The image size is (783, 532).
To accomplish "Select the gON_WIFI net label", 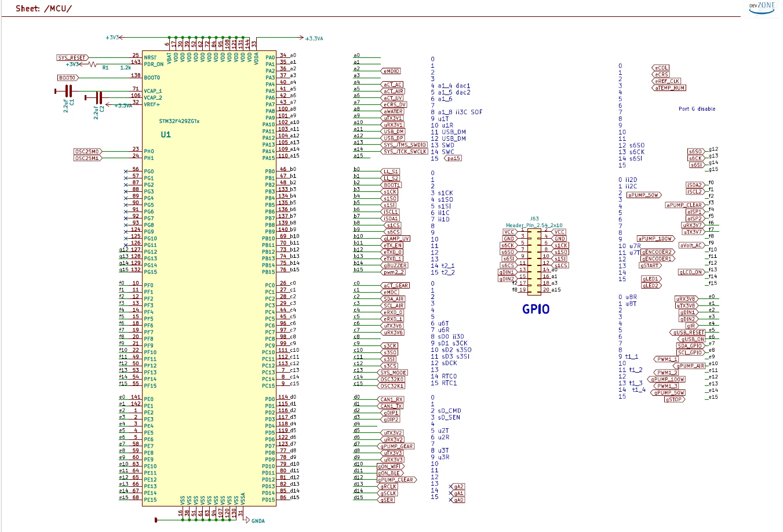I will point(390,467).
